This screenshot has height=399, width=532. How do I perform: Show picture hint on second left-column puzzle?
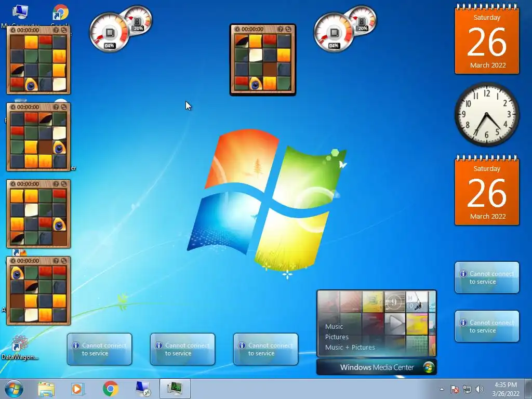[x=56, y=107]
